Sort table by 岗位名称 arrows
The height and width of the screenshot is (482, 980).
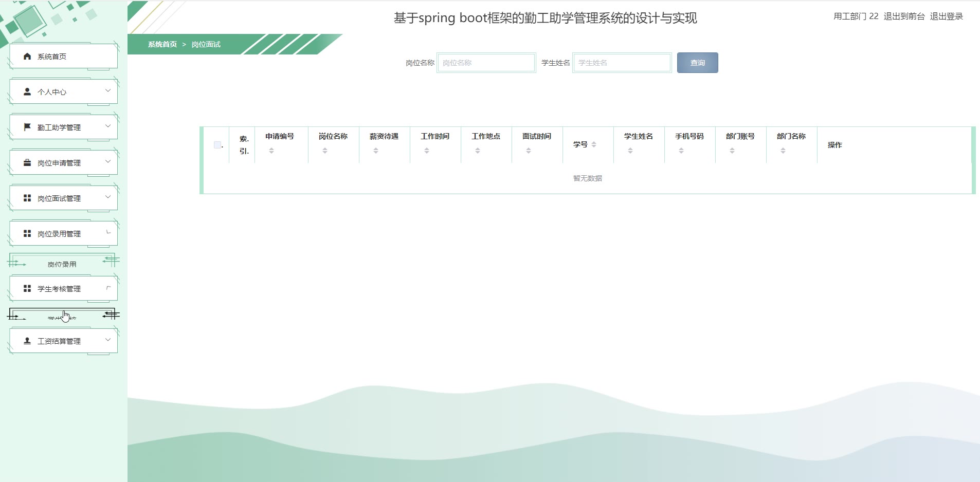[325, 151]
